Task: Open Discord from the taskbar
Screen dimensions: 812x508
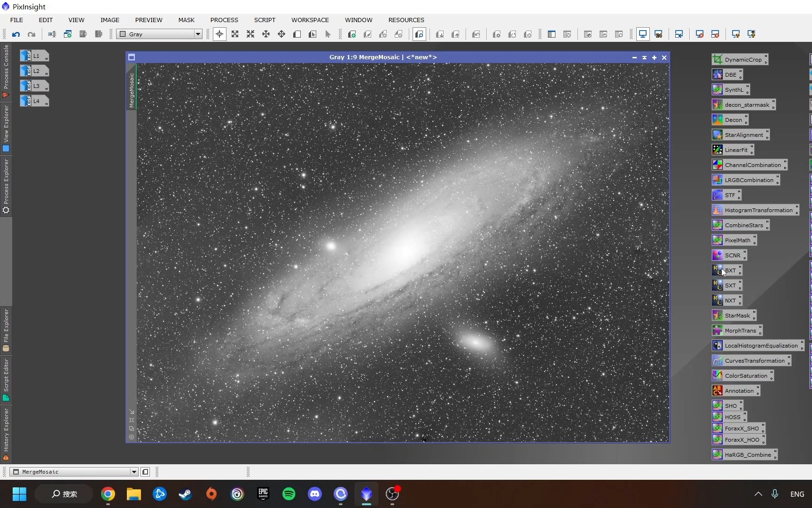Action: pyautogui.click(x=315, y=494)
